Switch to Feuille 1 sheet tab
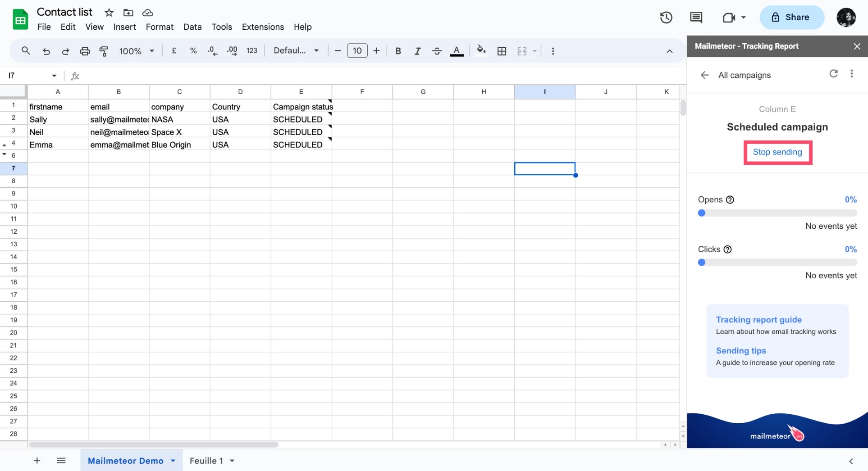 (206, 461)
